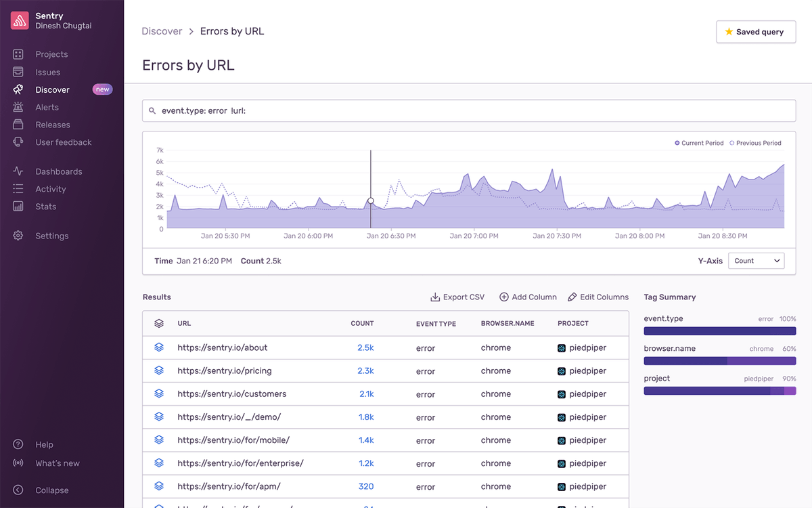This screenshot has height=508, width=812.
Task: Click the event.type tag summary bar
Action: [720, 331]
